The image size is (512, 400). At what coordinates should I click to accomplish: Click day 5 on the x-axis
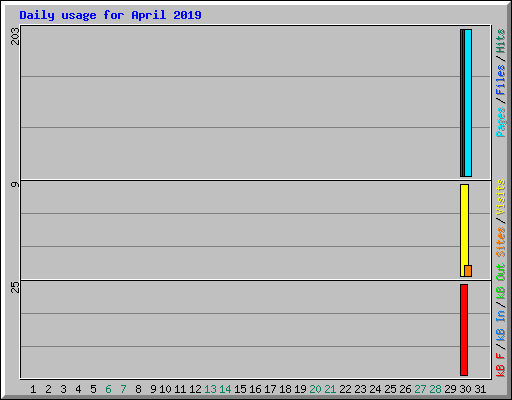93,389
